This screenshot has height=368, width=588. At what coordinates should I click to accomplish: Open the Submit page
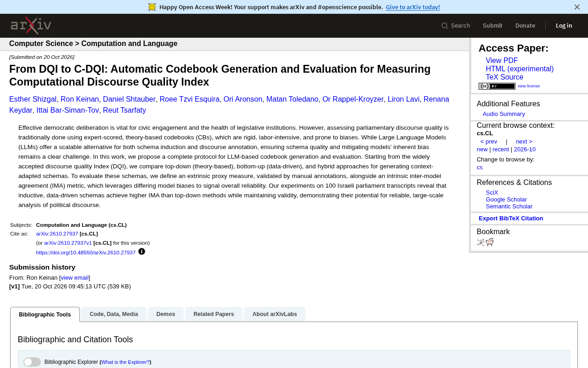[492, 26]
